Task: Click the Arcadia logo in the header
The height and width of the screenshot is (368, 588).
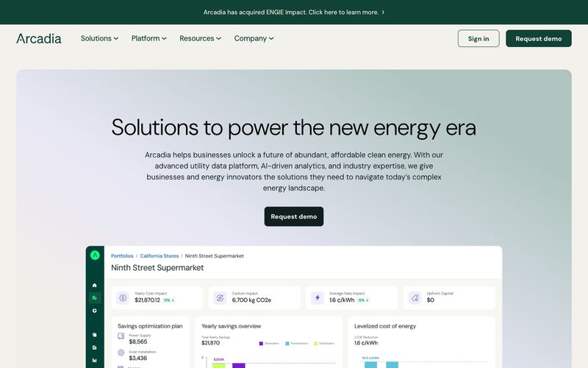Action: (39, 38)
